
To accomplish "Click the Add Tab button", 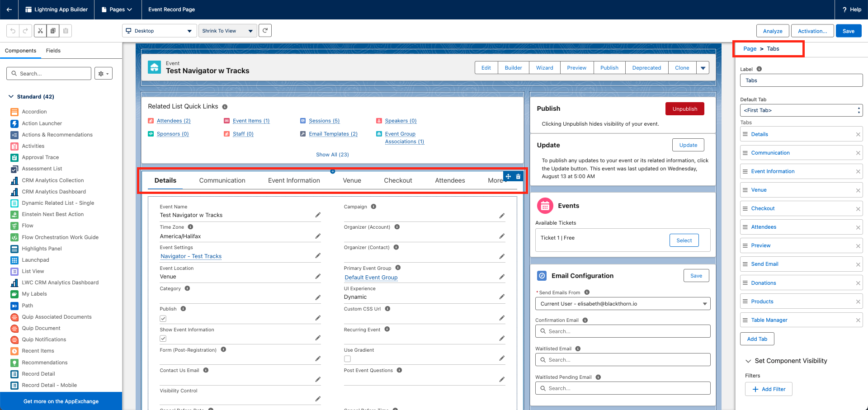I will tap(757, 339).
